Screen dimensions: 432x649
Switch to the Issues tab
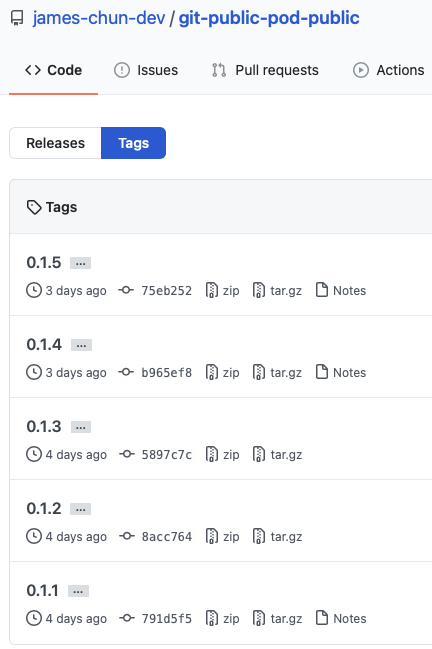click(x=146, y=70)
